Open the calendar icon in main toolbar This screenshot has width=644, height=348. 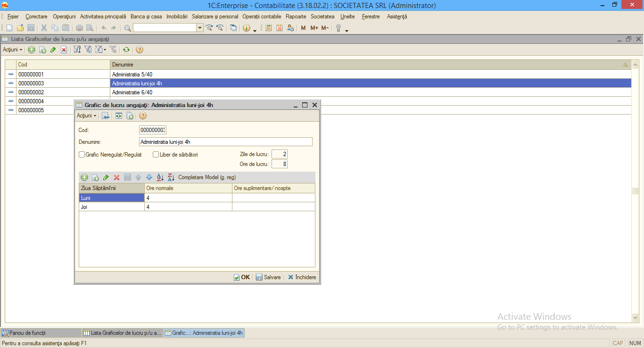tap(279, 28)
